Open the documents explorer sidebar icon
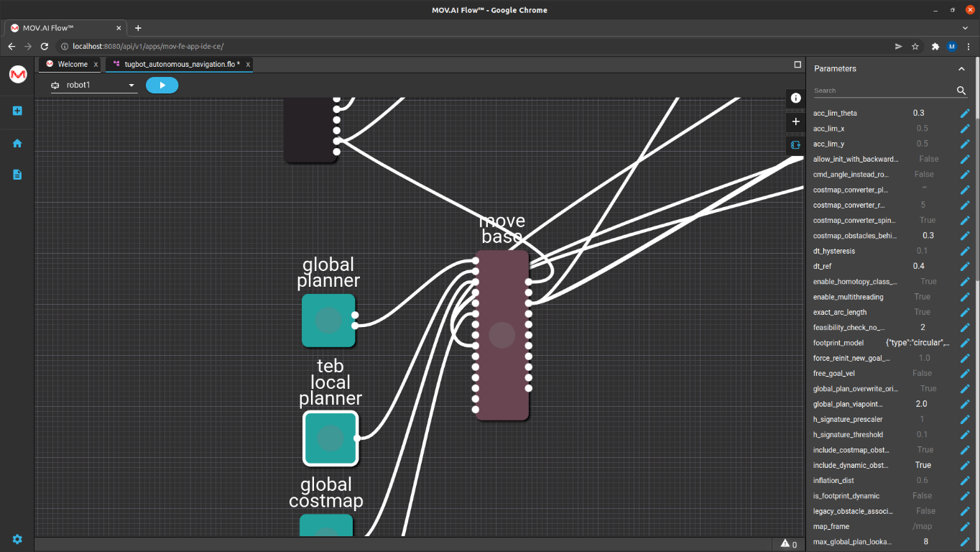The width and height of the screenshot is (980, 552). coord(17,175)
